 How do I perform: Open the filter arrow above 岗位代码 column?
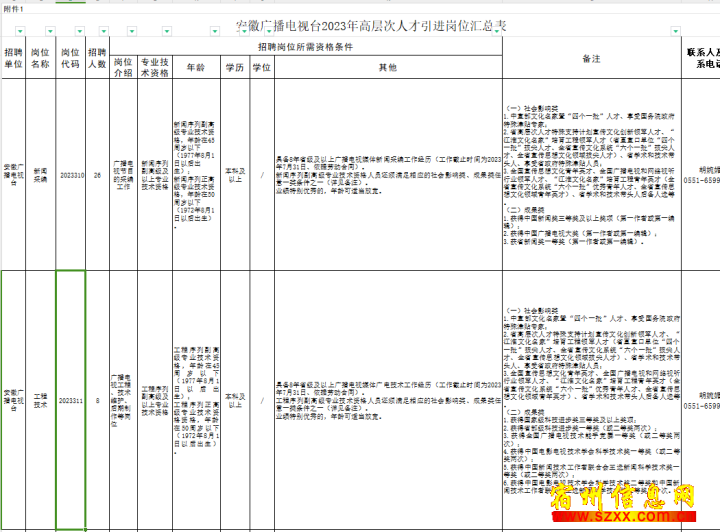tap(80, 31)
